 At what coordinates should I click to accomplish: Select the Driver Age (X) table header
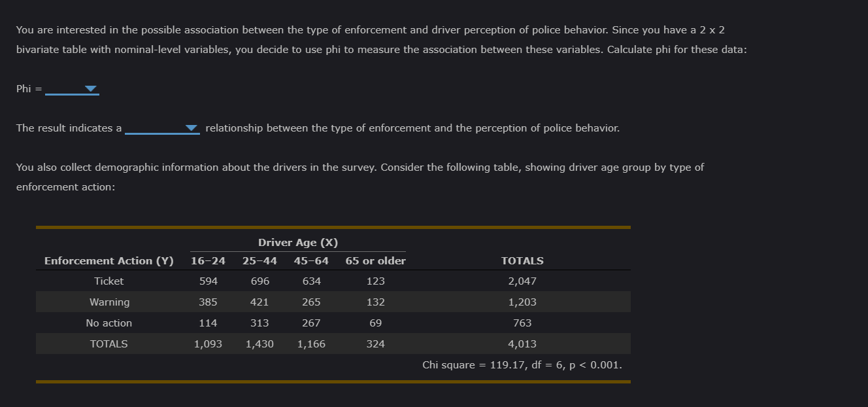(x=298, y=243)
